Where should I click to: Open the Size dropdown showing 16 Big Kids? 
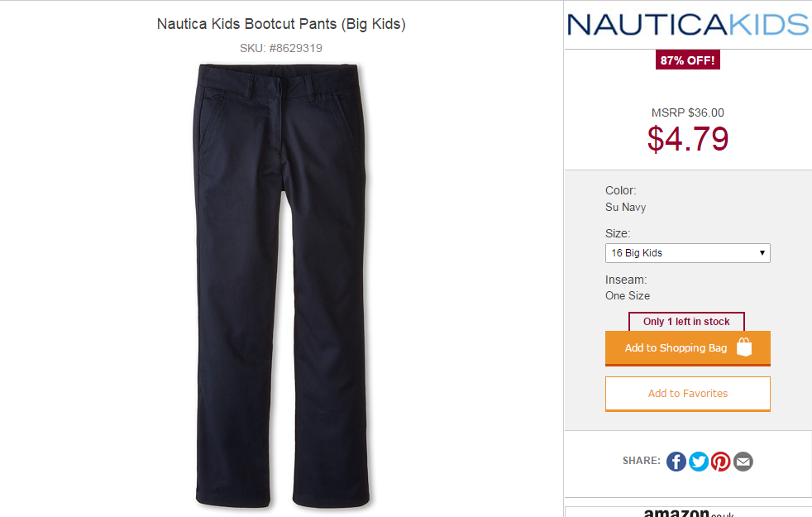click(687, 253)
